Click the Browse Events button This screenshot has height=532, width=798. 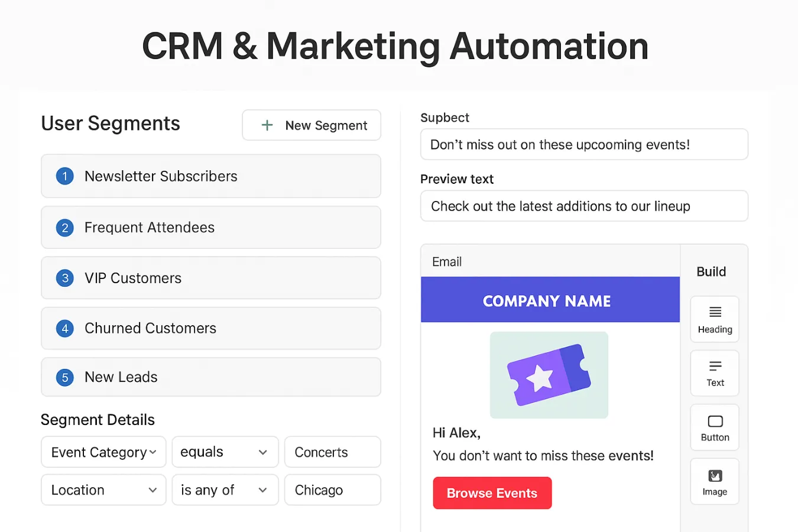(492, 492)
